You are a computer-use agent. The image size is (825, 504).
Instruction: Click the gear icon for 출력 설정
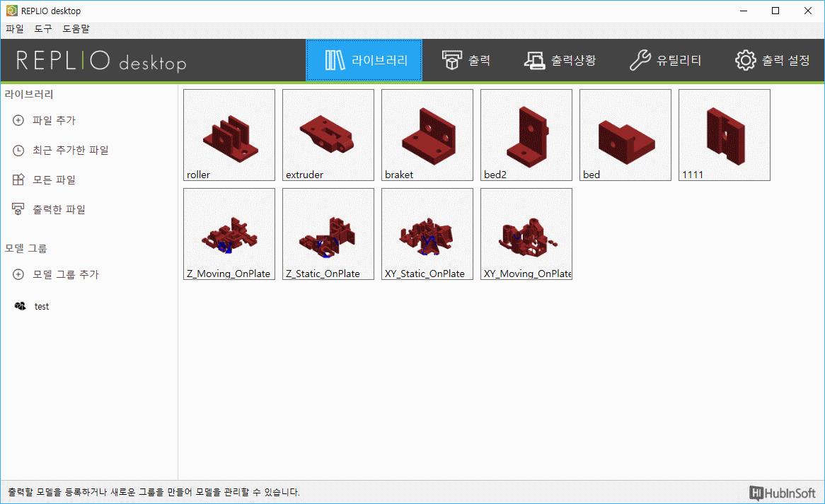tap(745, 61)
